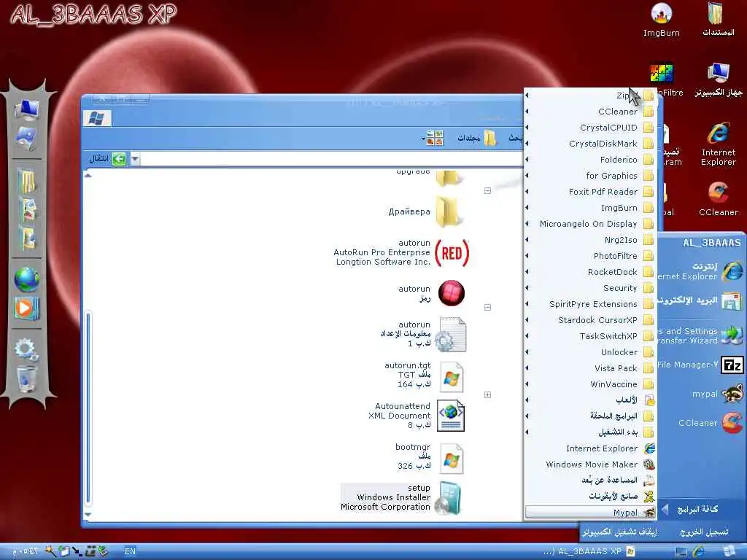Click كافة البرامج all programs button
The width and height of the screenshot is (747, 560).
(692, 510)
